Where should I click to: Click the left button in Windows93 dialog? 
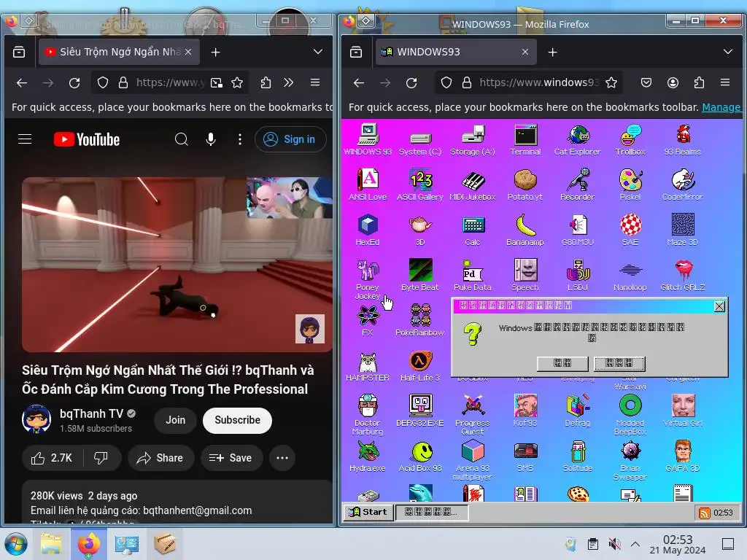click(x=562, y=363)
